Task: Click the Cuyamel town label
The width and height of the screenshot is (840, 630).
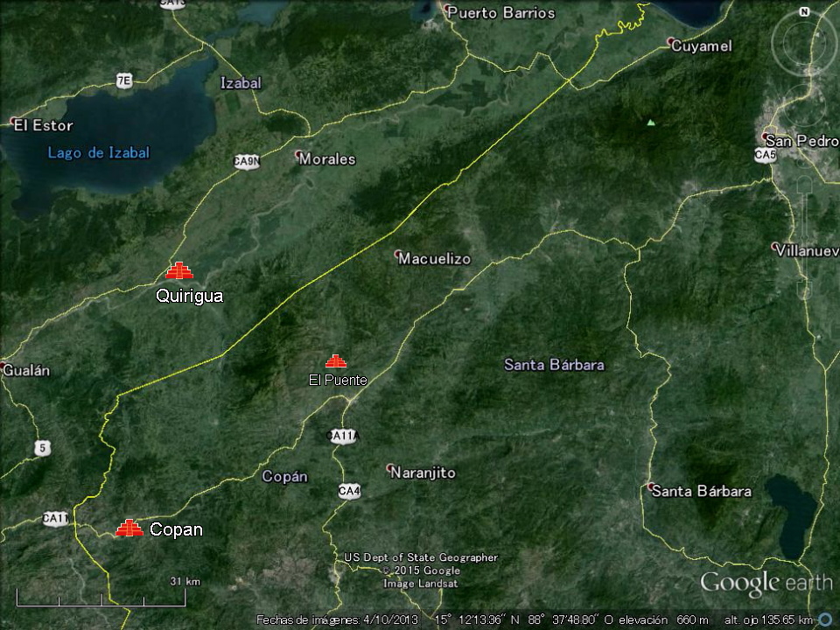Action: coord(701,45)
